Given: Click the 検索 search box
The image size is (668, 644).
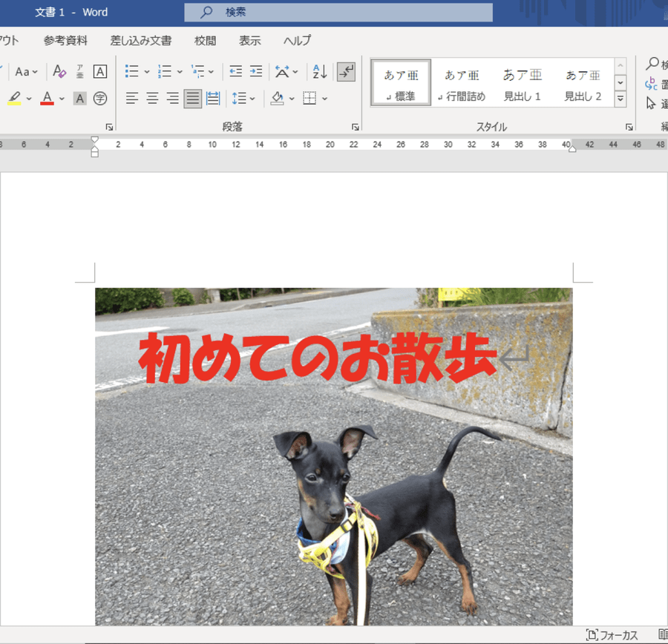Looking at the screenshot, I should coord(338,12).
